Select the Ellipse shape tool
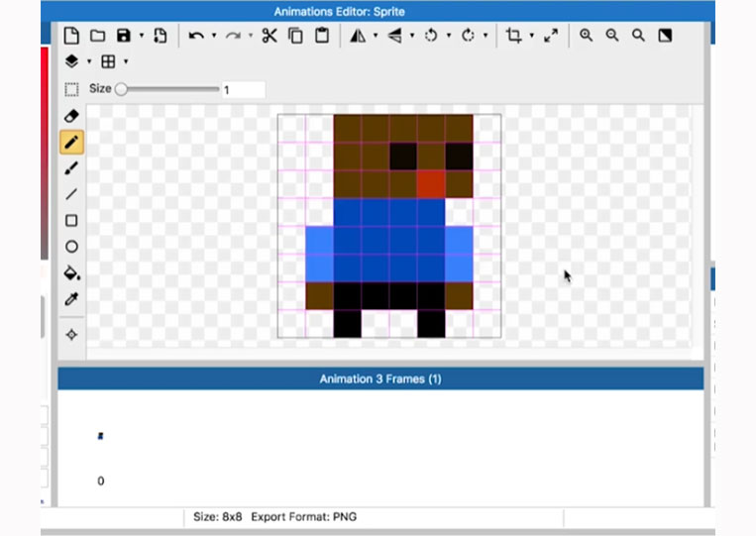 (71, 247)
